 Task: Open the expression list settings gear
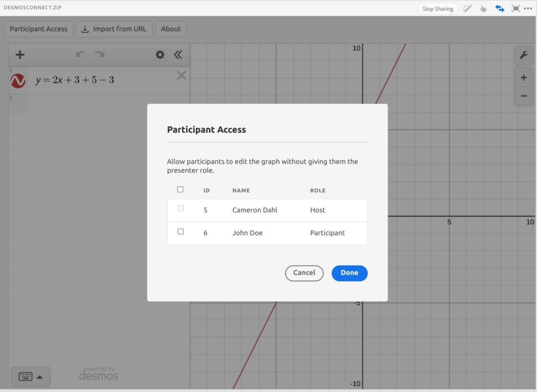[160, 55]
